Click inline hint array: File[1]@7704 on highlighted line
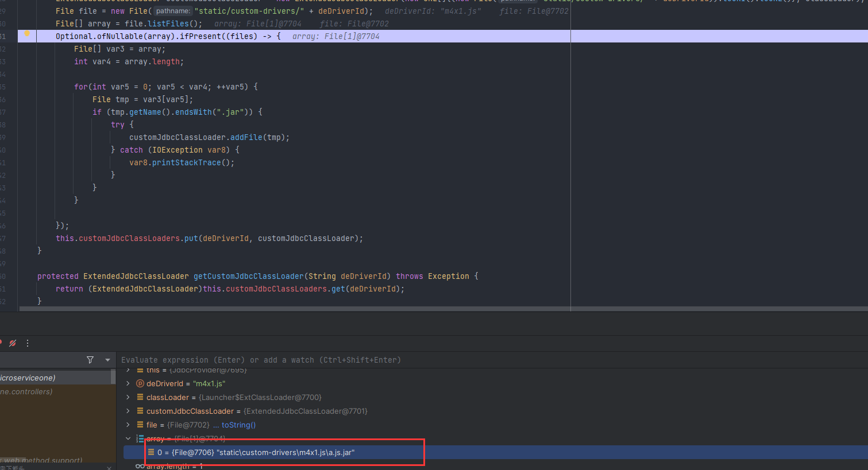The height and width of the screenshot is (470, 868). coord(336,36)
